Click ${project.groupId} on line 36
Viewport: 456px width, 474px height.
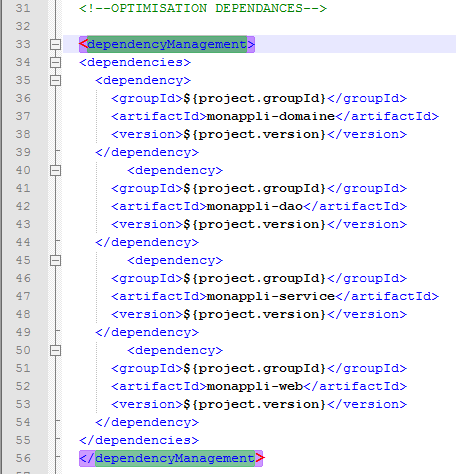pos(255,98)
